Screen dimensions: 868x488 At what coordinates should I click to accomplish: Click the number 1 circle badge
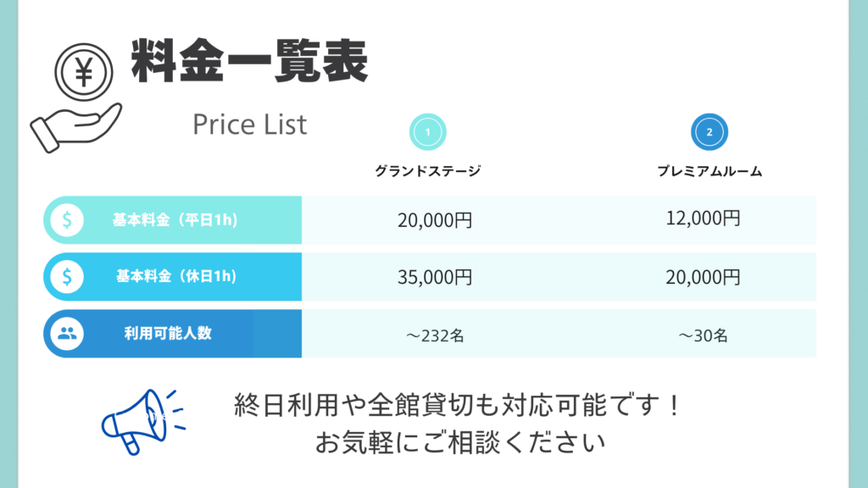428,132
